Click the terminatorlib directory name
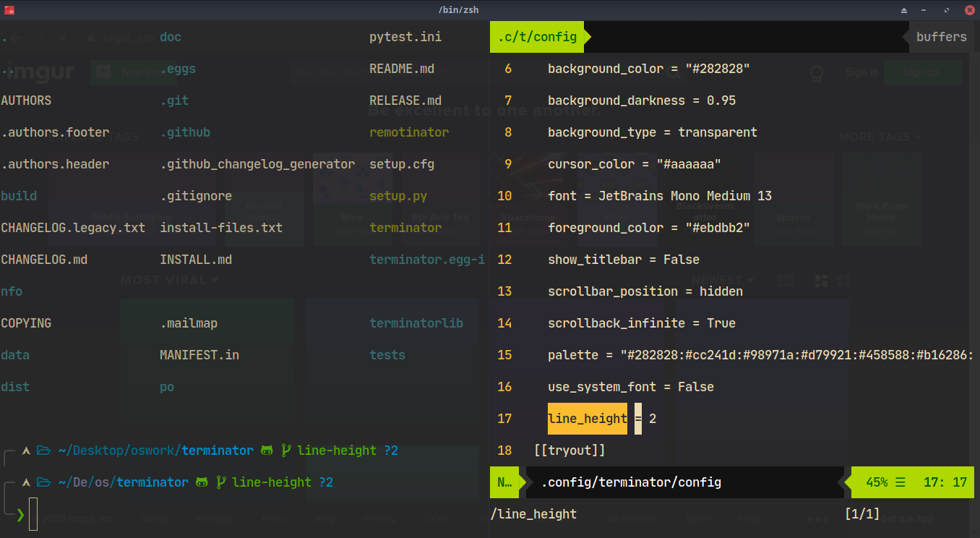980x538 pixels. coord(416,323)
